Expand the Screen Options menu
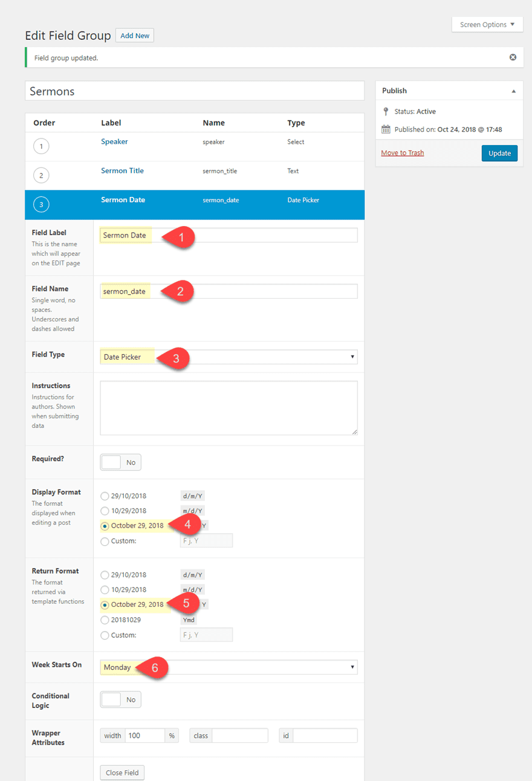Viewport: 532px width, 781px height. tap(487, 24)
